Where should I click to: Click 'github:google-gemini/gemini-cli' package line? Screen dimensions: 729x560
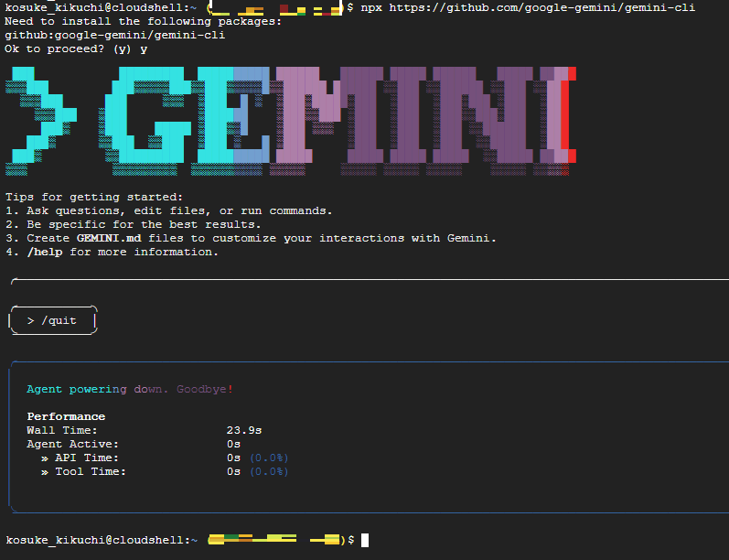coord(115,36)
